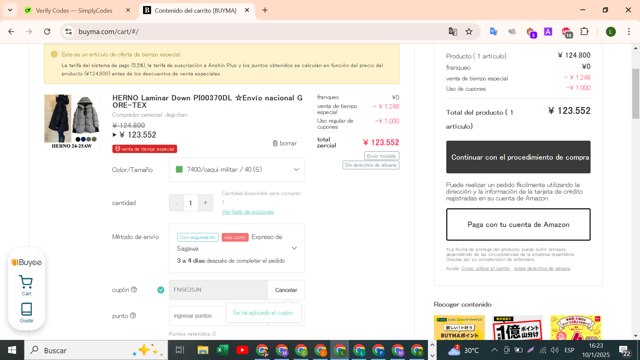This screenshot has width=640, height=360.
Task: Select the Contenido del carrito BUYMA tab
Action: [195, 11]
